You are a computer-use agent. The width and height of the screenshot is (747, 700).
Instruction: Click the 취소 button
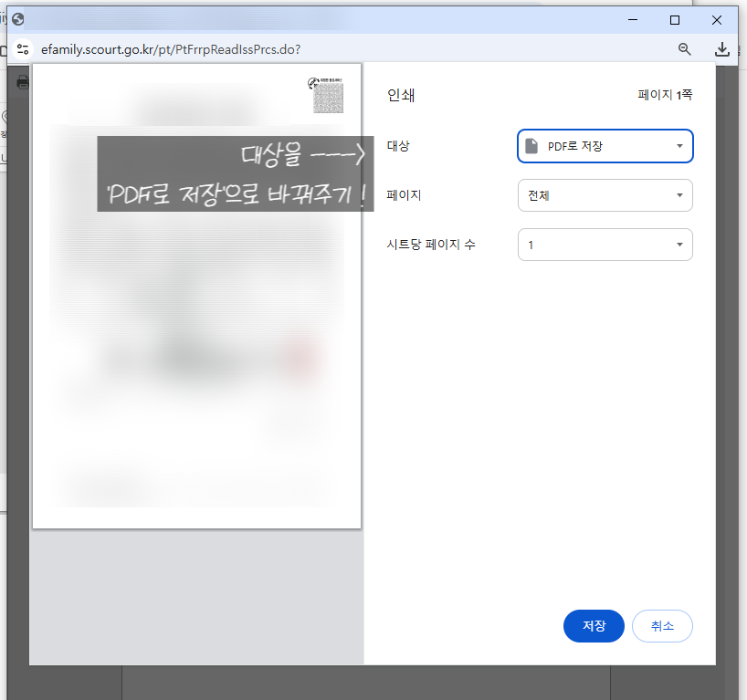click(662, 626)
